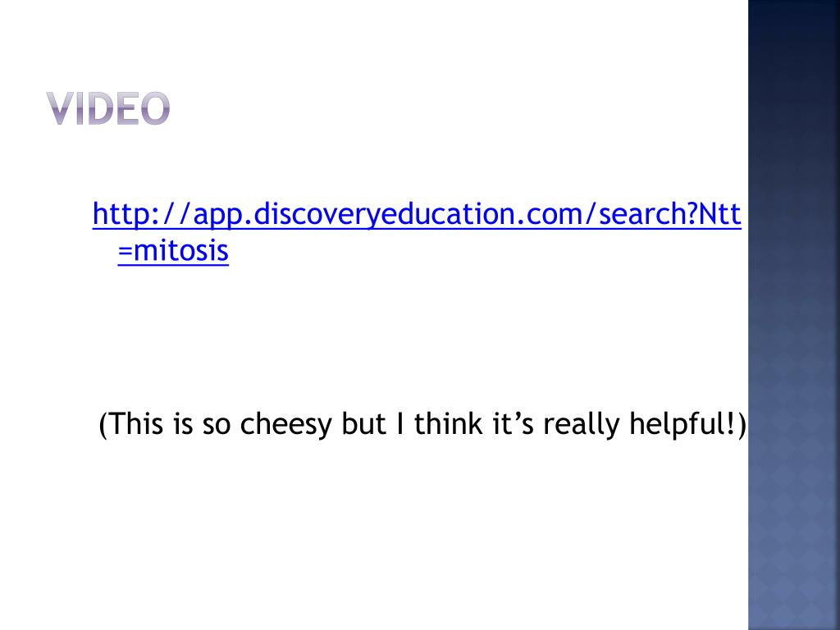Select the VIDEO slide title
Image resolution: width=840 pixels, height=630 pixels.
pos(107,108)
